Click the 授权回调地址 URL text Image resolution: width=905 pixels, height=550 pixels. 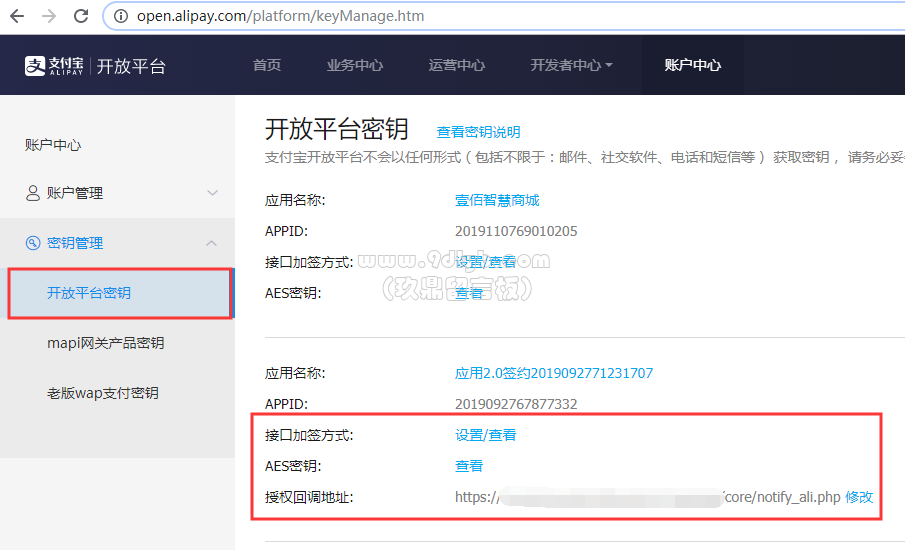648,497
